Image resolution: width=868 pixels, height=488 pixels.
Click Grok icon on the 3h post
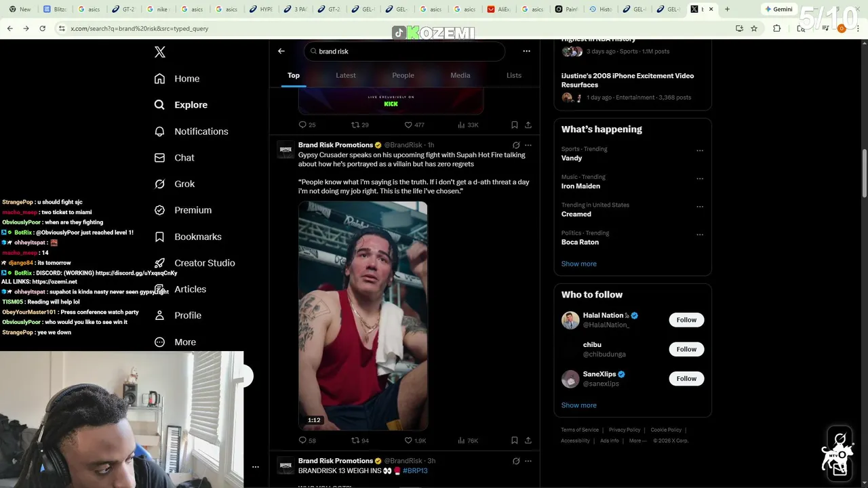point(516,461)
